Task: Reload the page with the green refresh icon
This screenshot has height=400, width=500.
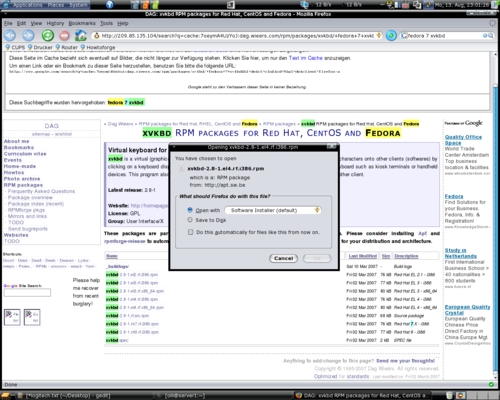Action: [48, 35]
